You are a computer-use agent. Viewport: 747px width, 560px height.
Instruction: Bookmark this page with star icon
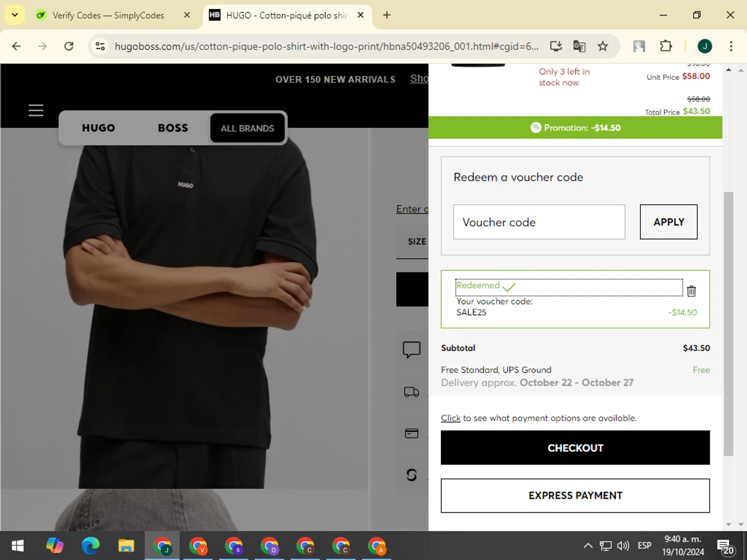603,46
